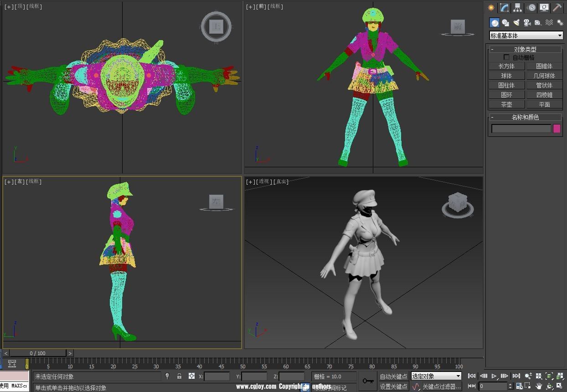Create a 球体 sphere primitive
The width and height of the screenshot is (567, 392).
(x=506, y=76)
